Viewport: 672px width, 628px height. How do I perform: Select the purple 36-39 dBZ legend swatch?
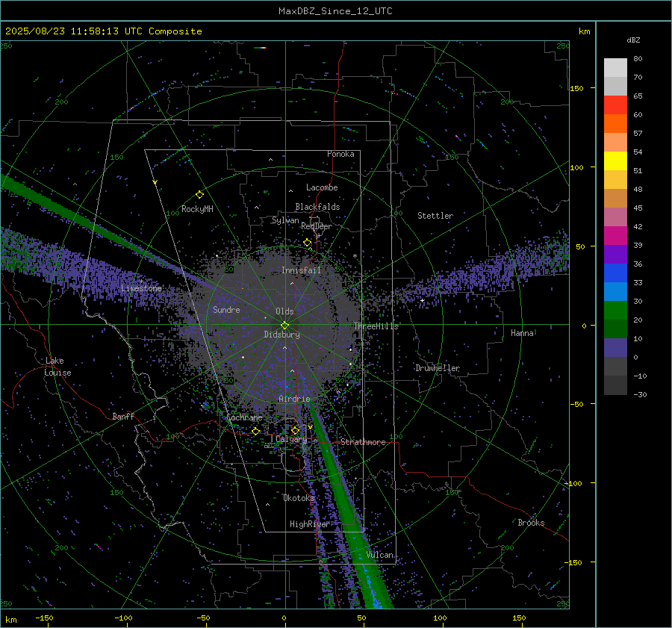pyautogui.click(x=615, y=255)
